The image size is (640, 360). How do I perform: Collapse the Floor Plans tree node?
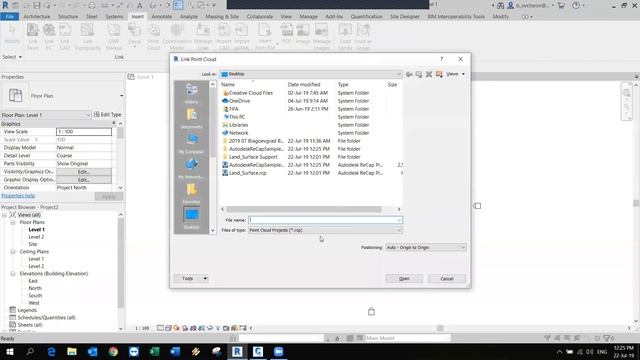(x=13, y=222)
